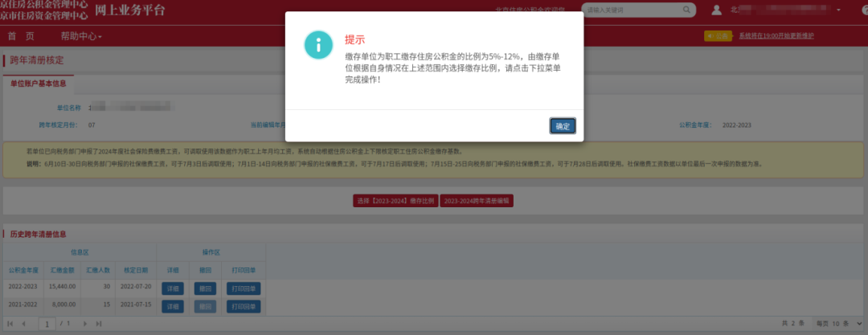Go to the next page with the pager arrow
Screen dimensions: 868x335
pyautogui.click(x=85, y=324)
